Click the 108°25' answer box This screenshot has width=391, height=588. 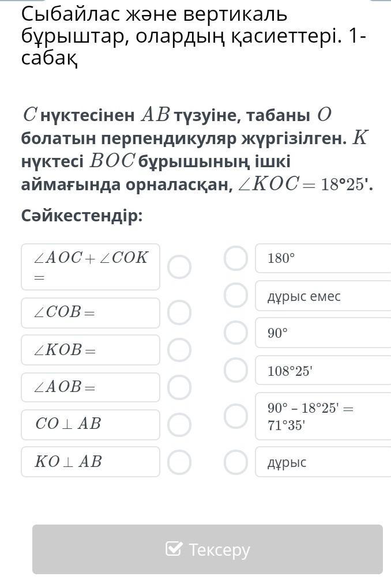click(323, 371)
